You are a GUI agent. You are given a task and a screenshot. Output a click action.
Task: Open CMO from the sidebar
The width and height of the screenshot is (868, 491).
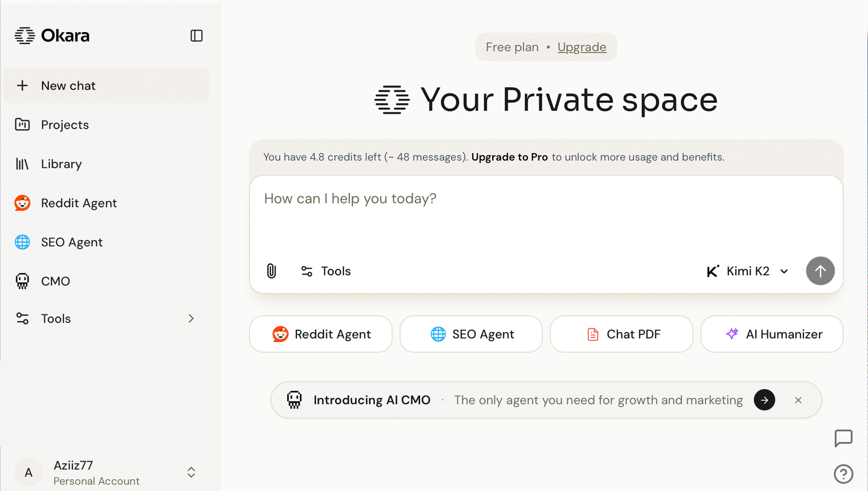click(55, 281)
